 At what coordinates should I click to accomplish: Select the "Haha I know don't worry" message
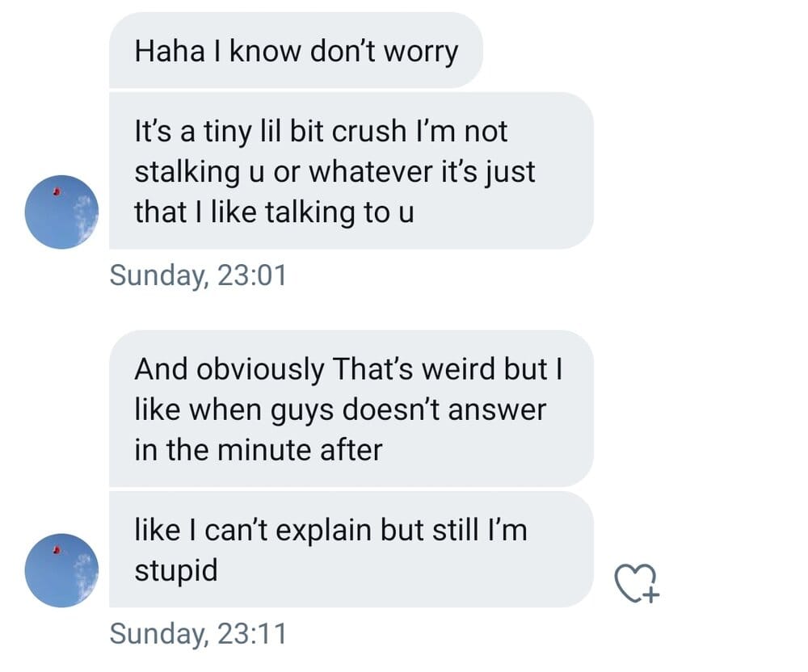click(x=296, y=51)
